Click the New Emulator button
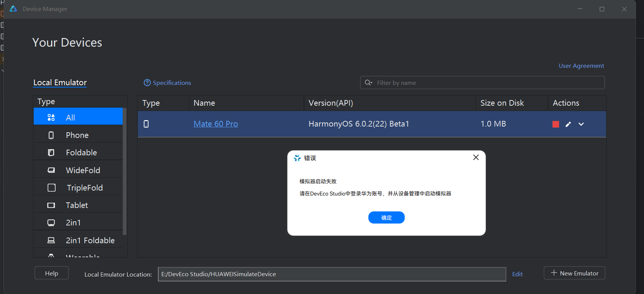 pos(574,273)
